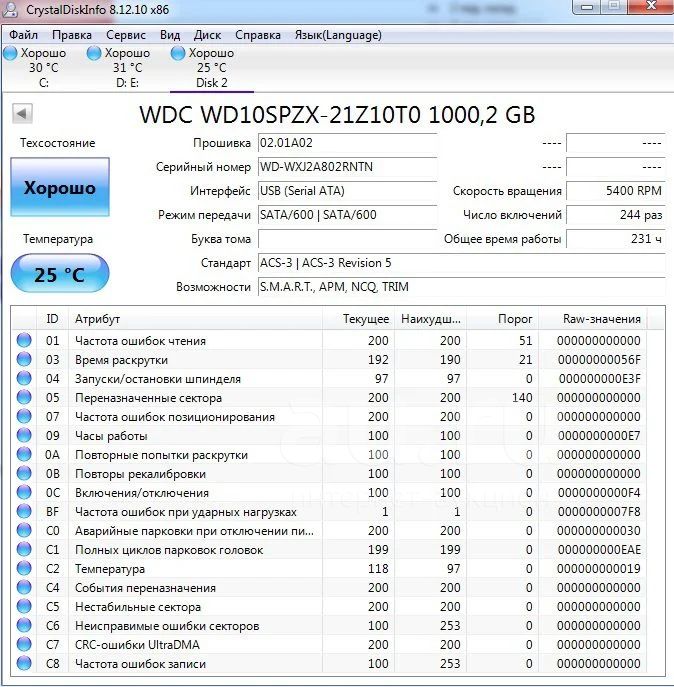
Task: Click the blue health orb above C:
Action: click(10, 53)
